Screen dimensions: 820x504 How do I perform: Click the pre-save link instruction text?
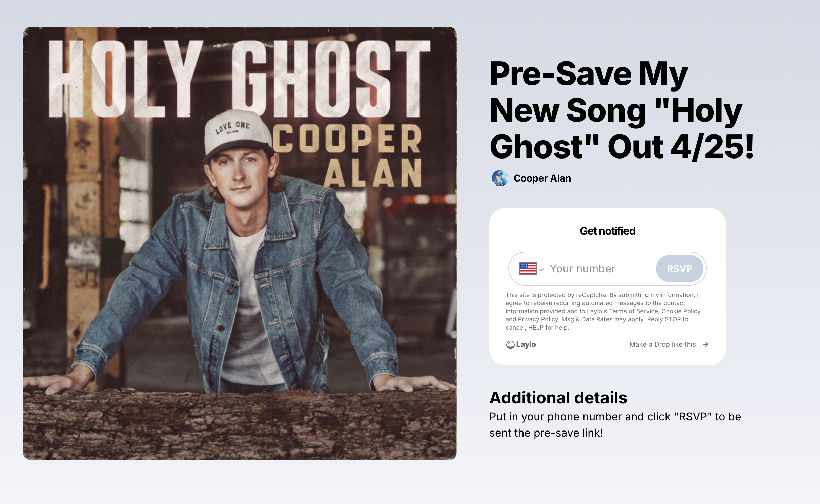coord(615,425)
